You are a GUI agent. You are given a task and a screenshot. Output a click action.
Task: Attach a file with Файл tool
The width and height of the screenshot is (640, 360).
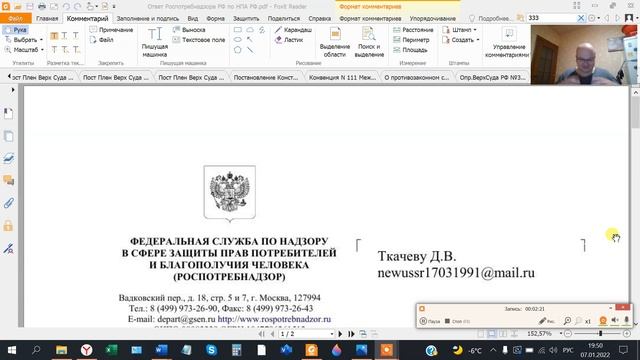pos(102,40)
